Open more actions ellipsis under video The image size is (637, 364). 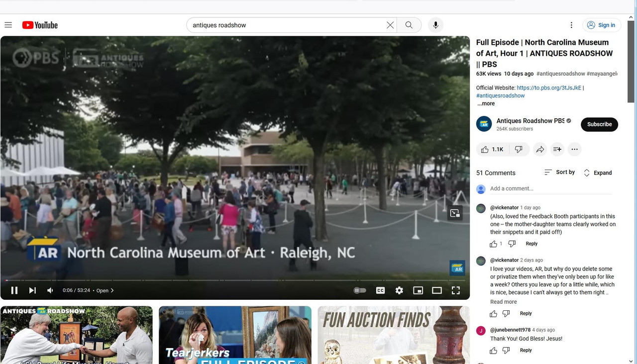574,149
